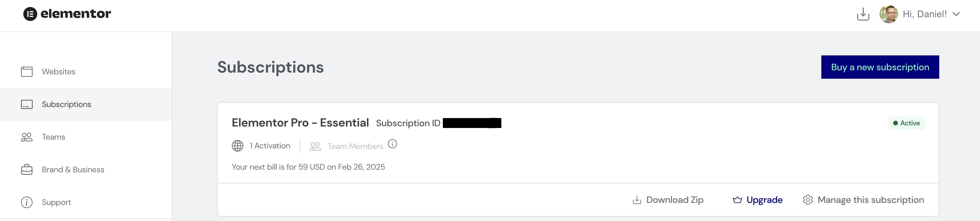Open Manage this subscription
The width and height of the screenshot is (980, 221).
tap(871, 200)
